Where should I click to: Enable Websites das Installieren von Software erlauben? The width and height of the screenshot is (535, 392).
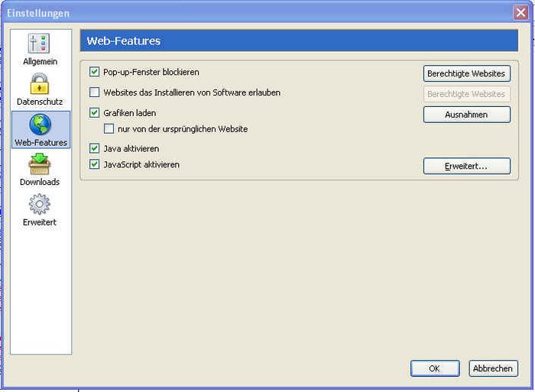(x=95, y=92)
